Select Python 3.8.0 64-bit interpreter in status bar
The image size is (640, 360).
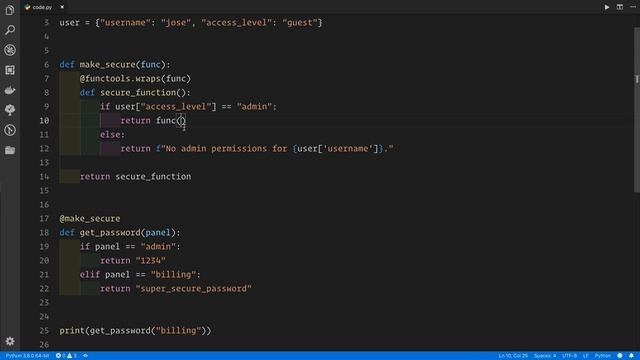(x=27, y=356)
